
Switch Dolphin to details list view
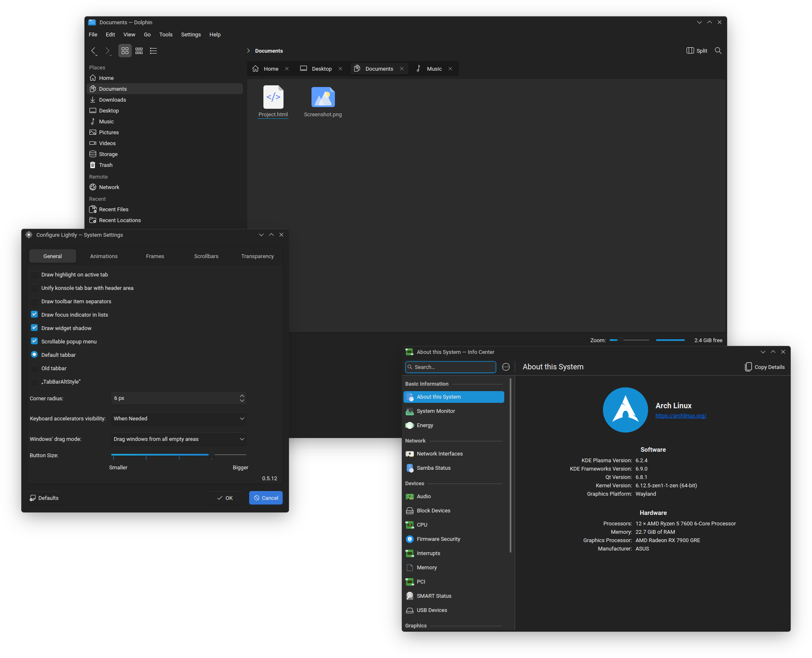[x=153, y=51]
